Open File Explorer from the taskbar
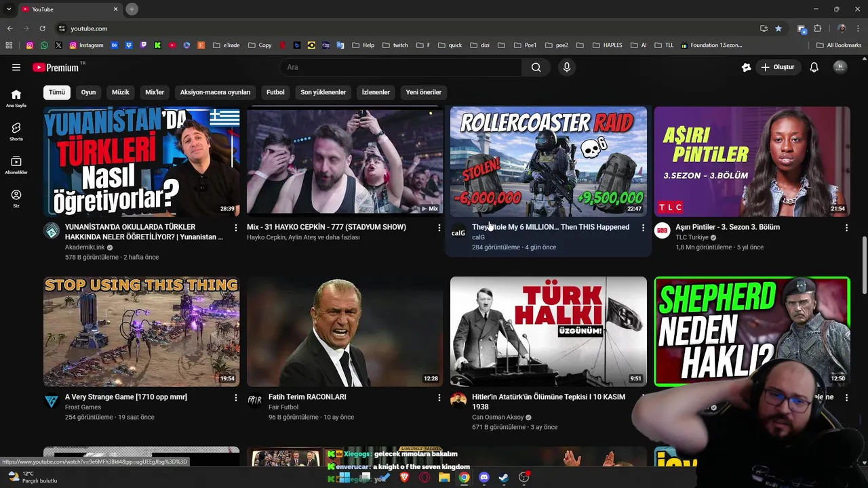Viewport: 868px width, 488px height. [444, 477]
